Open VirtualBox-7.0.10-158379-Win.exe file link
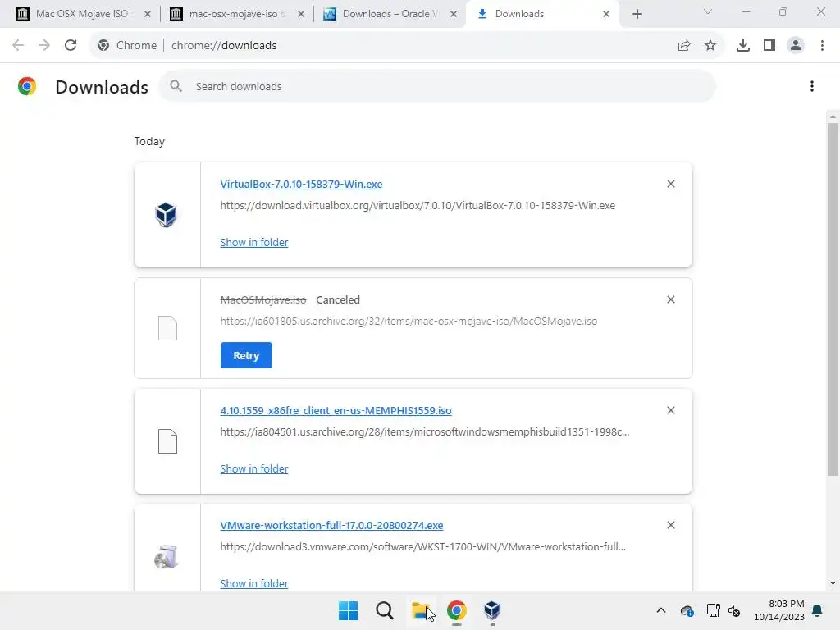This screenshot has width=840, height=630. (301, 184)
